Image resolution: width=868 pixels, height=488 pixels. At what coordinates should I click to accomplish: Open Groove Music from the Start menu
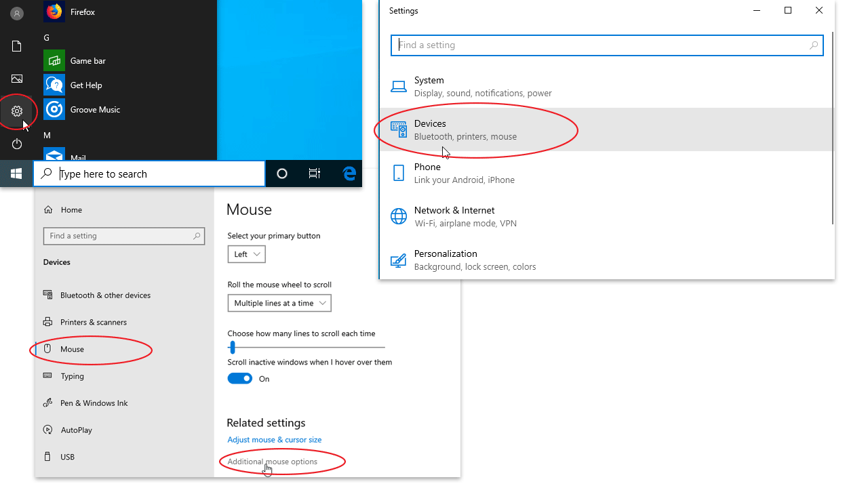(x=96, y=109)
